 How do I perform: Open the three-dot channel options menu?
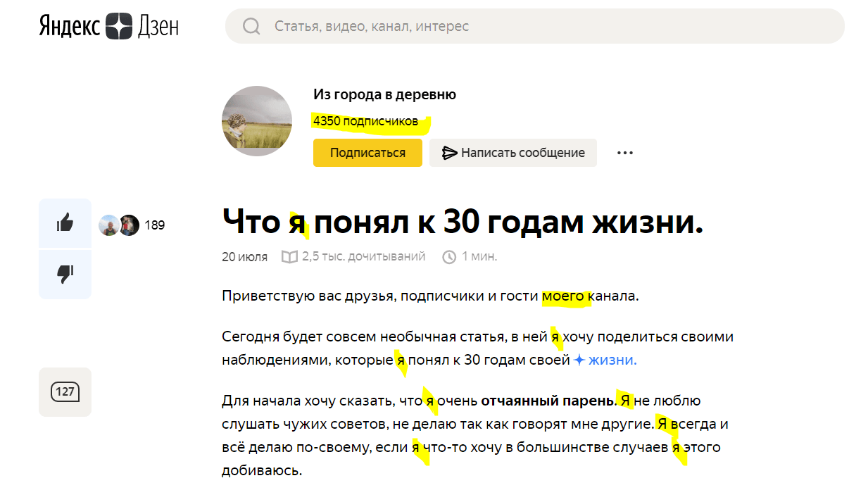[624, 152]
